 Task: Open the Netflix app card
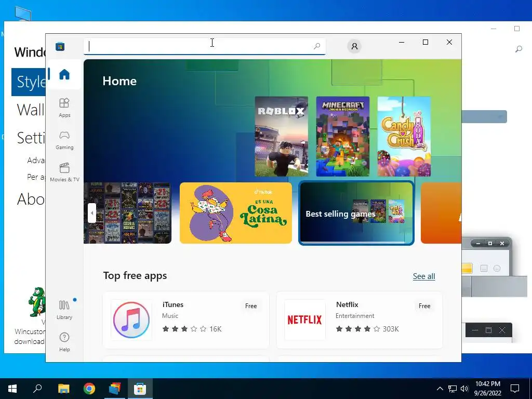(360, 320)
